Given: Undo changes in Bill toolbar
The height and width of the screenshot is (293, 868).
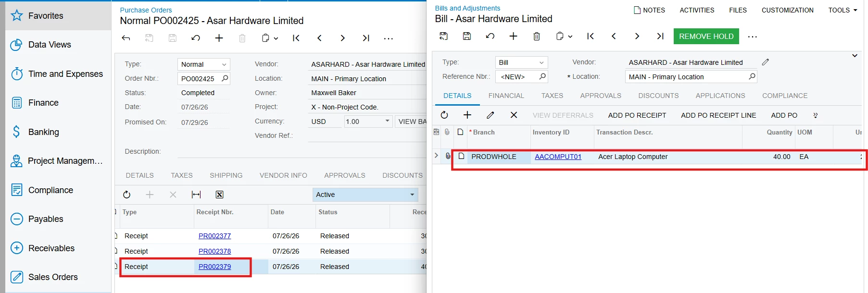Looking at the screenshot, I should (x=490, y=36).
